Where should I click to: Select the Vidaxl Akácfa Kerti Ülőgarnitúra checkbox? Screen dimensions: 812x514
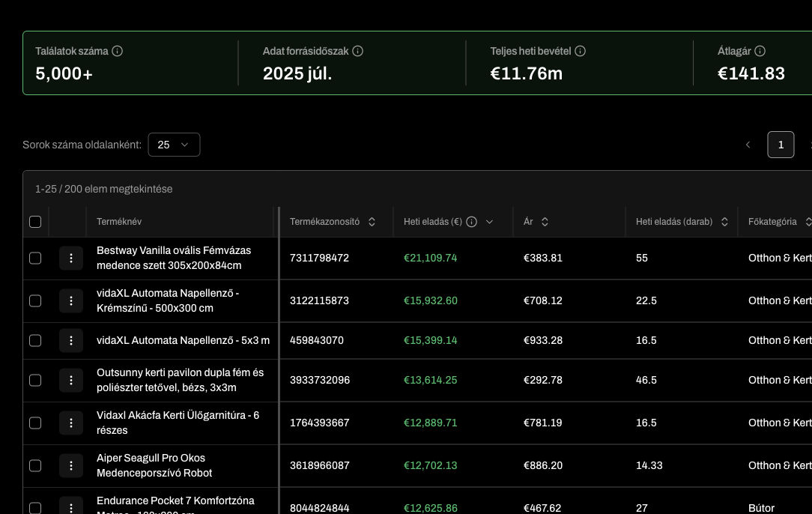pos(35,423)
